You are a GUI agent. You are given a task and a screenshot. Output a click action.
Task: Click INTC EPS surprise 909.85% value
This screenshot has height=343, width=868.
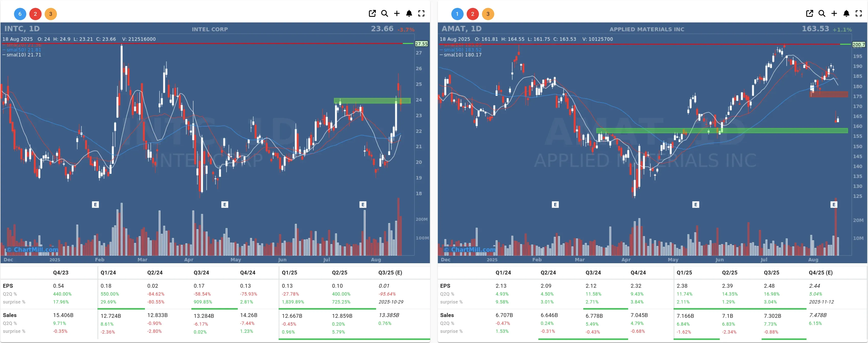[x=203, y=302]
